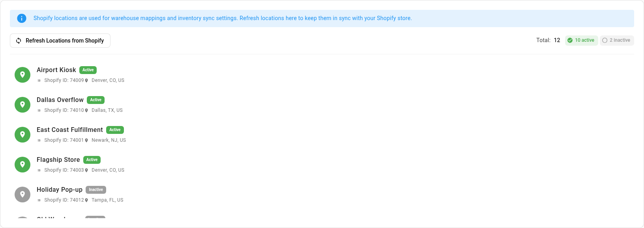Click Holiday Pop-up gray location pin icon
This screenshot has height=228, width=644.
tap(22, 195)
